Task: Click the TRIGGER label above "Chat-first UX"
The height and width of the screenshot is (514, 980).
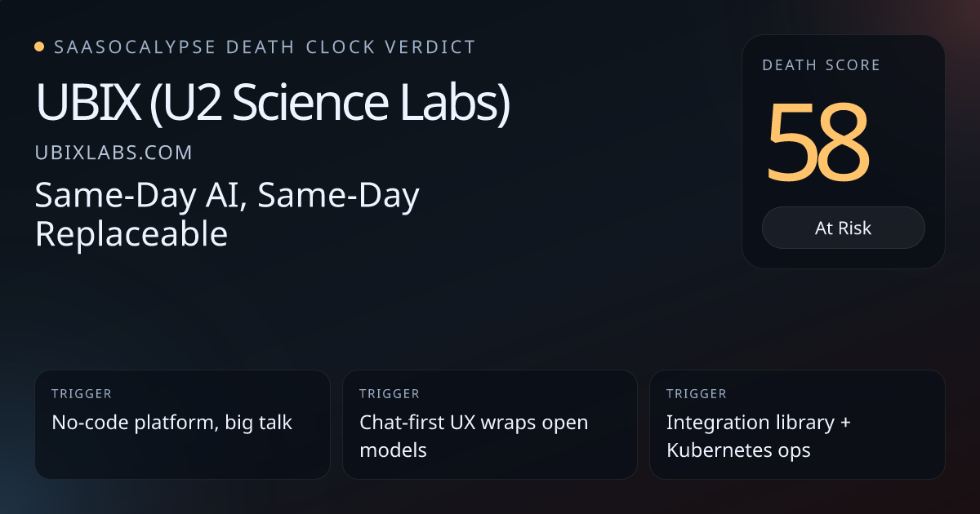Action: tap(389, 394)
